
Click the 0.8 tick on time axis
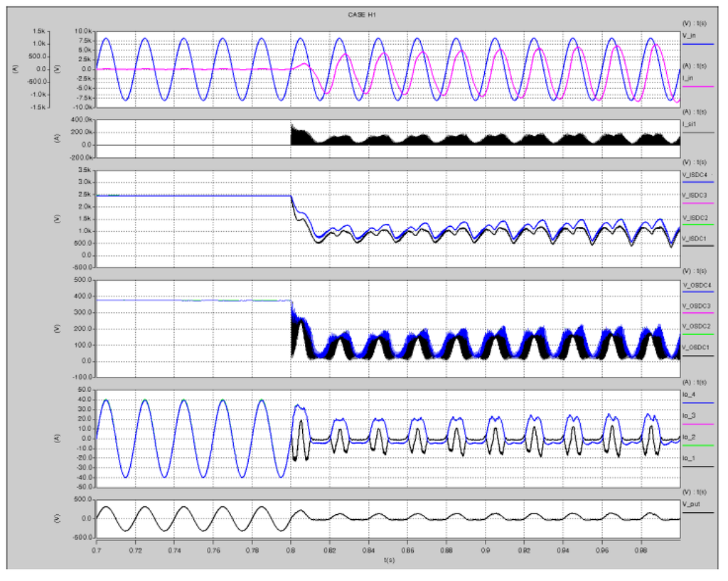pyautogui.click(x=291, y=551)
